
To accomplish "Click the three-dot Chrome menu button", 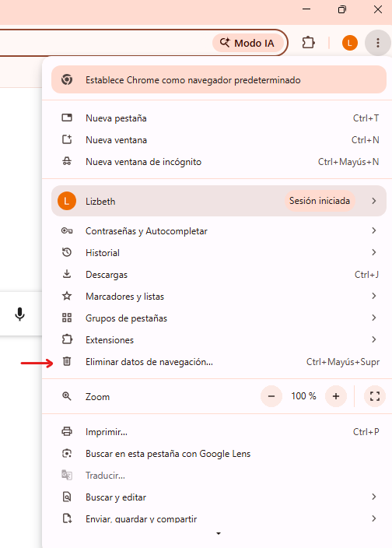I will (378, 43).
